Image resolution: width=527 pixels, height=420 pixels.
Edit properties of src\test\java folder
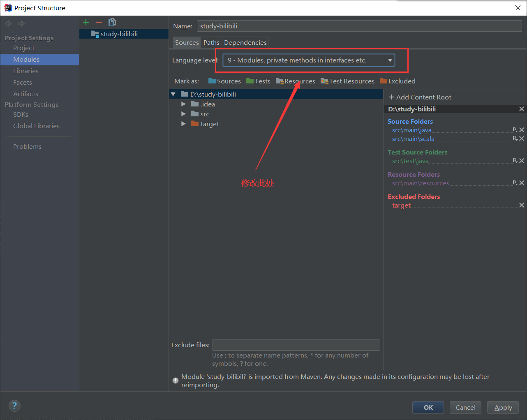(x=515, y=161)
